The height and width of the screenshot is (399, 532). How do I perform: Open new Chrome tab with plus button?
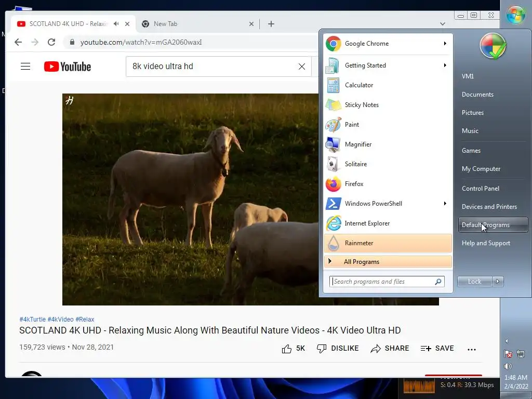pyautogui.click(x=271, y=24)
